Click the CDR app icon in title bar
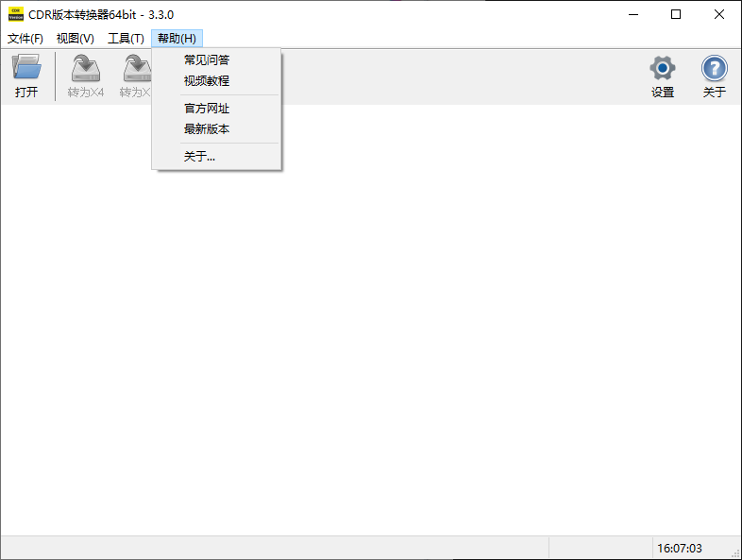742x560 pixels. [x=15, y=14]
